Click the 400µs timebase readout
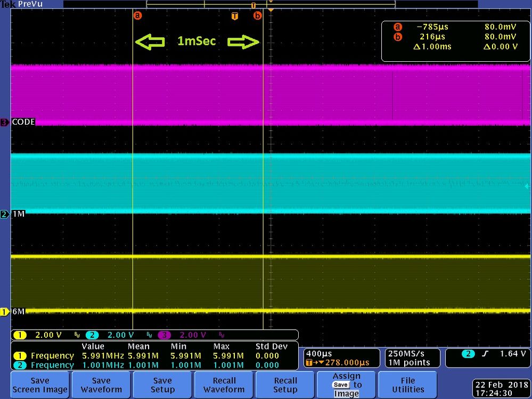This screenshot has width=532, height=399. 320,354
